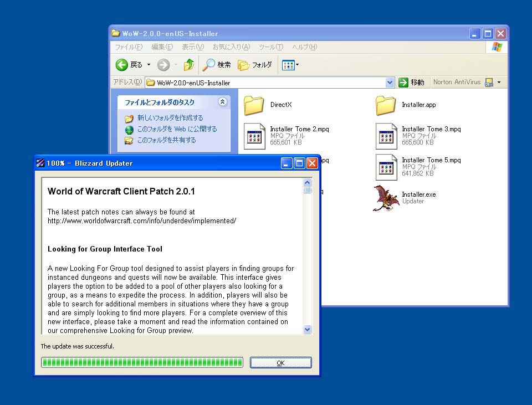
Task: Click the patch notes scrollbar thumb
Action: point(308,190)
